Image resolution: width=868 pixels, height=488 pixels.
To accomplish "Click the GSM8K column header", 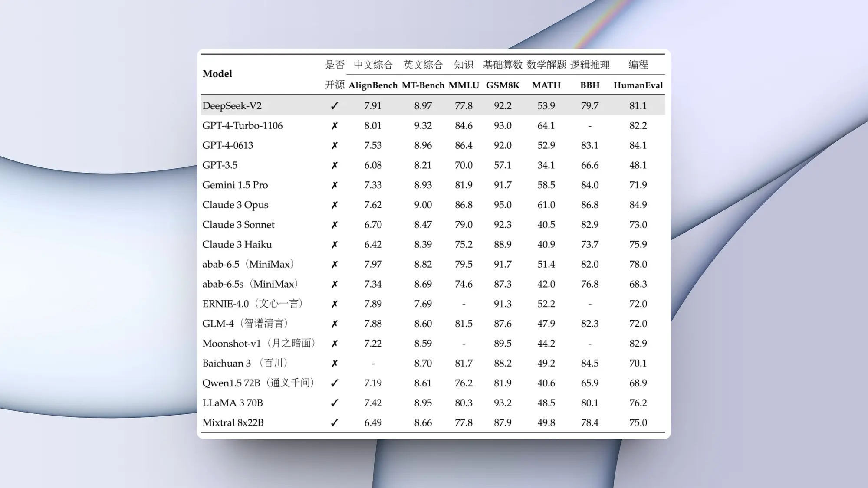I will tap(503, 85).
